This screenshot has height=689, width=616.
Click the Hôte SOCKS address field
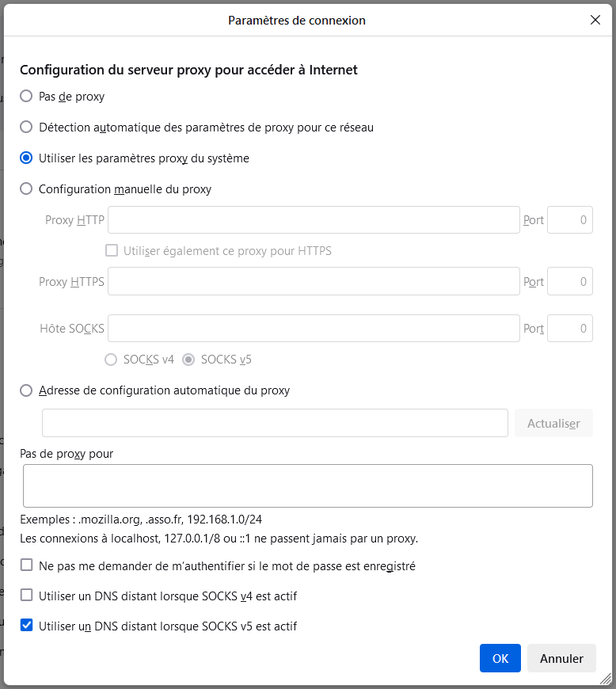pyautogui.click(x=314, y=328)
